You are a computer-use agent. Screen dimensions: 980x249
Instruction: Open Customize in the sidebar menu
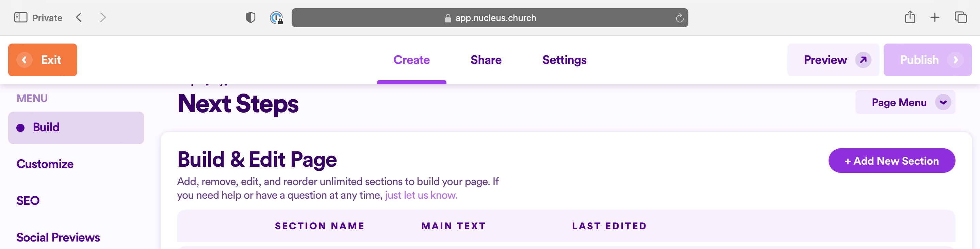point(45,164)
